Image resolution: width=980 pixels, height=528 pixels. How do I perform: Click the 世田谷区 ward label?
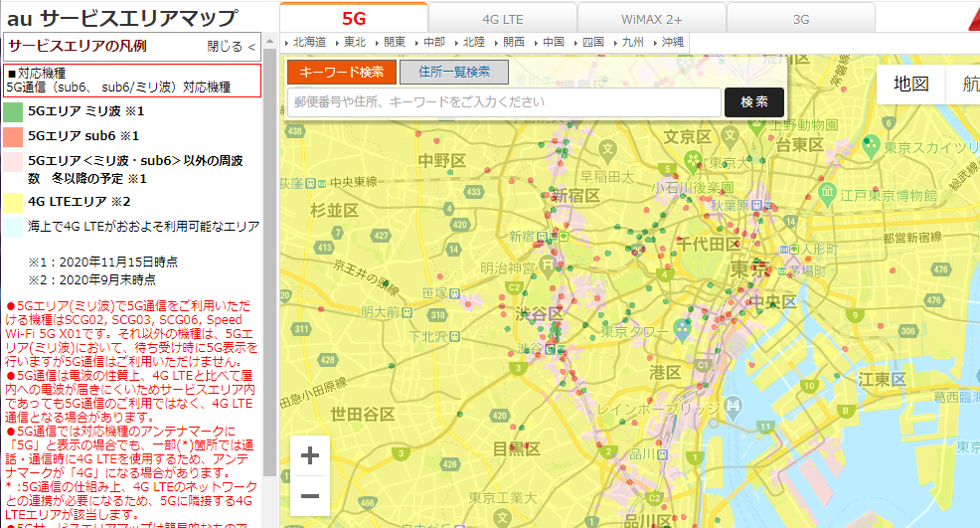pyautogui.click(x=363, y=414)
